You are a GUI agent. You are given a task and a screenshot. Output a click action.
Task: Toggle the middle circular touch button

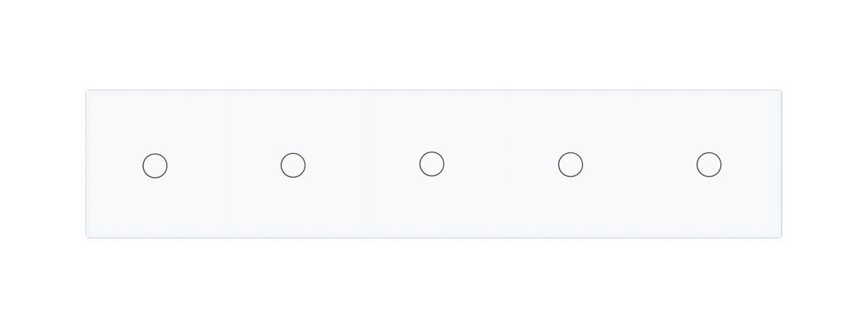click(x=432, y=164)
